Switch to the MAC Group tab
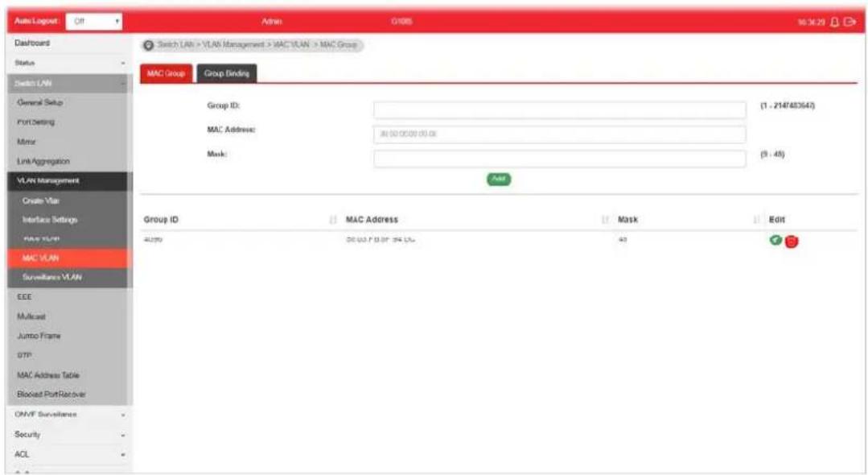Image resolution: width=868 pixels, height=475 pixels. (x=166, y=73)
